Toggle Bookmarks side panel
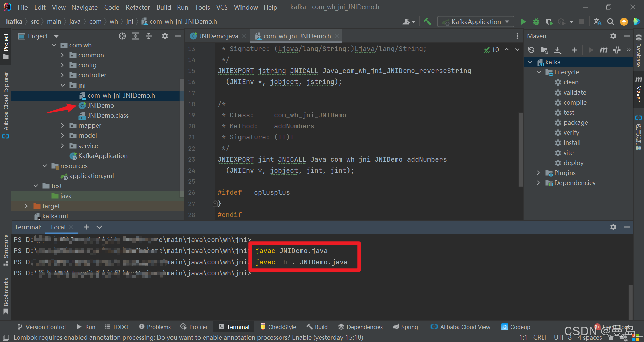Image resolution: width=644 pixels, height=342 pixels. coord(6,296)
